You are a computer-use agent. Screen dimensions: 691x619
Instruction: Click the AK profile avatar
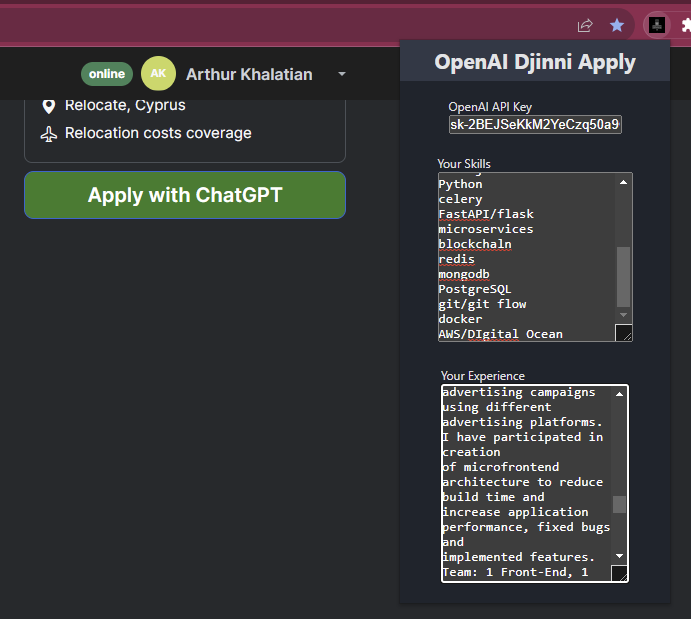point(158,74)
